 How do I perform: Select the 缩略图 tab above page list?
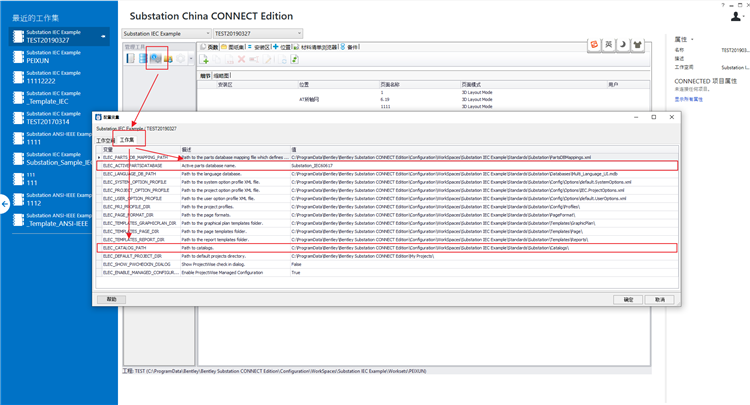(x=221, y=76)
